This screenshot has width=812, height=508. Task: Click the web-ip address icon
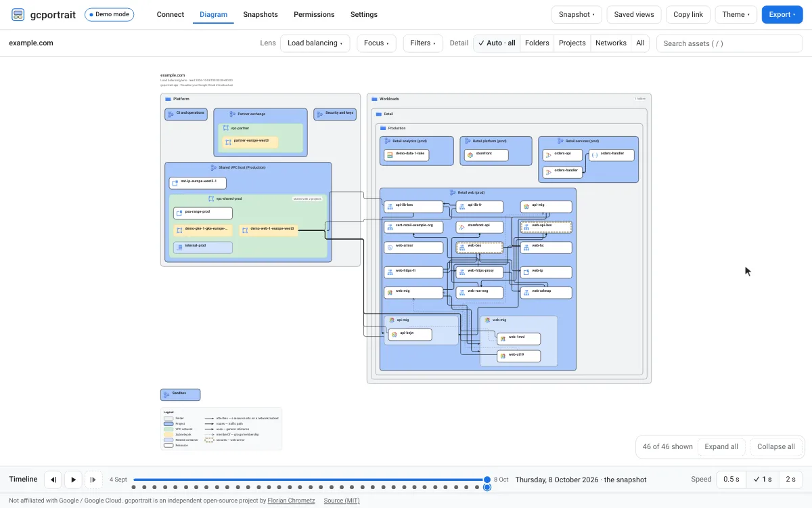pyautogui.click(x=526, y=272)
